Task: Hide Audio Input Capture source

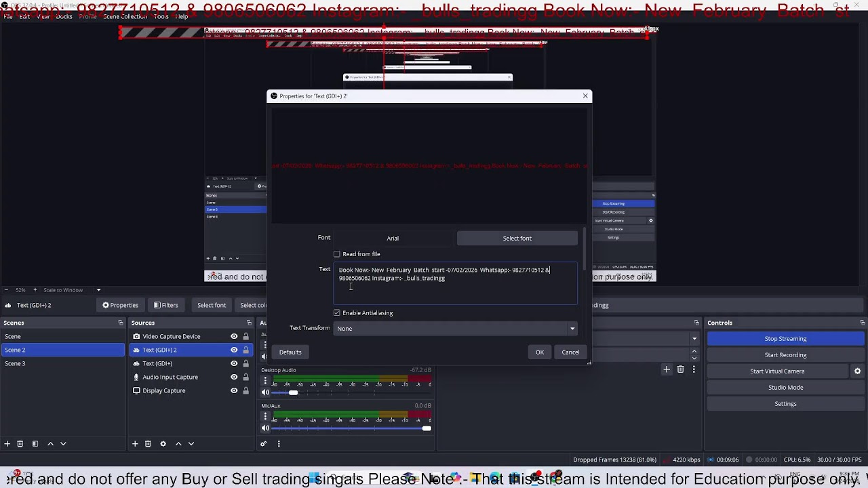Action: tap(234, 377)
